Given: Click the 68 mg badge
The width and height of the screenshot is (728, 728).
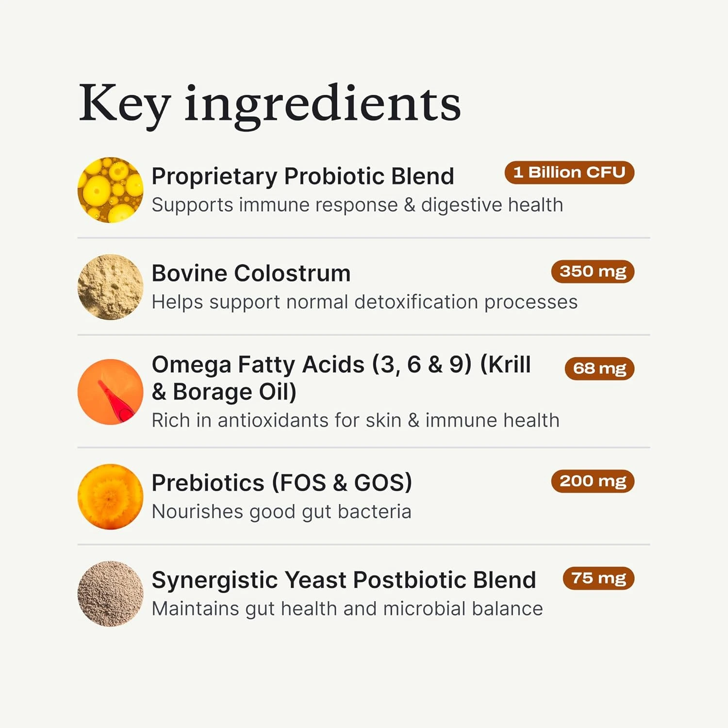Looking at the screenshot, I should point(599,368).
